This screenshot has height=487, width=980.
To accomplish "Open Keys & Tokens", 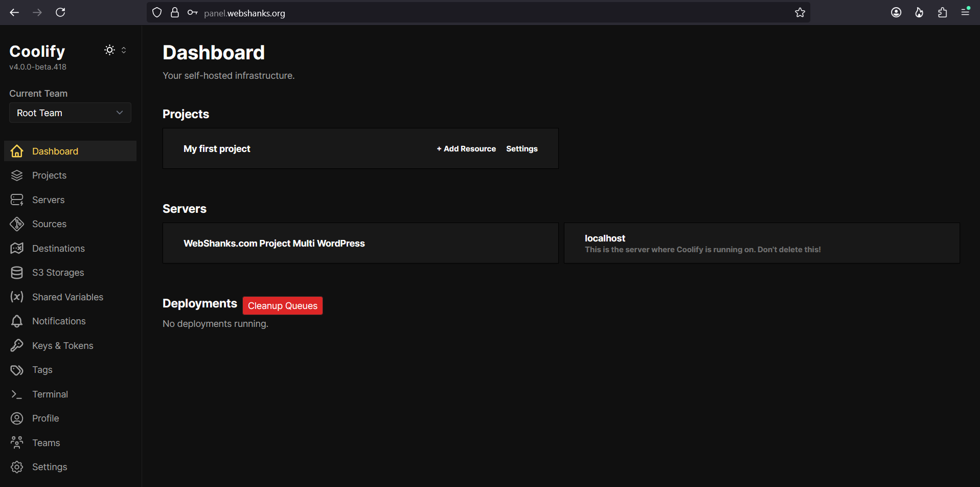I will [x=70, y=345].
